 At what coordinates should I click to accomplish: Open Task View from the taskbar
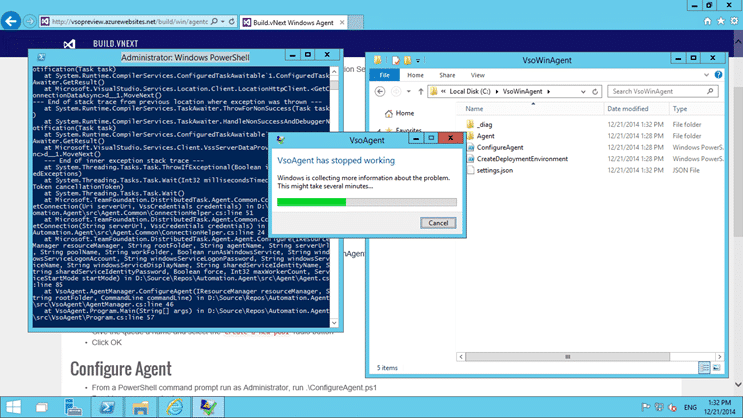tap(42, 407)
